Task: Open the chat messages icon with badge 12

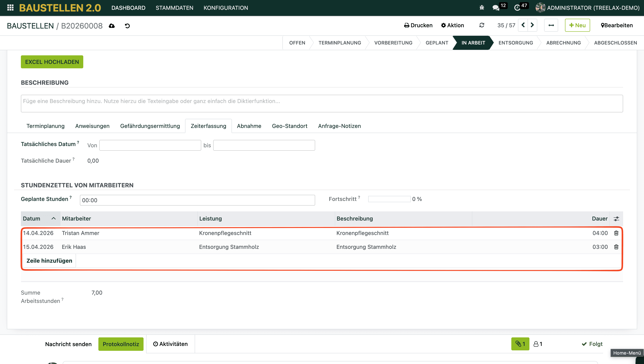Action: 496,8
